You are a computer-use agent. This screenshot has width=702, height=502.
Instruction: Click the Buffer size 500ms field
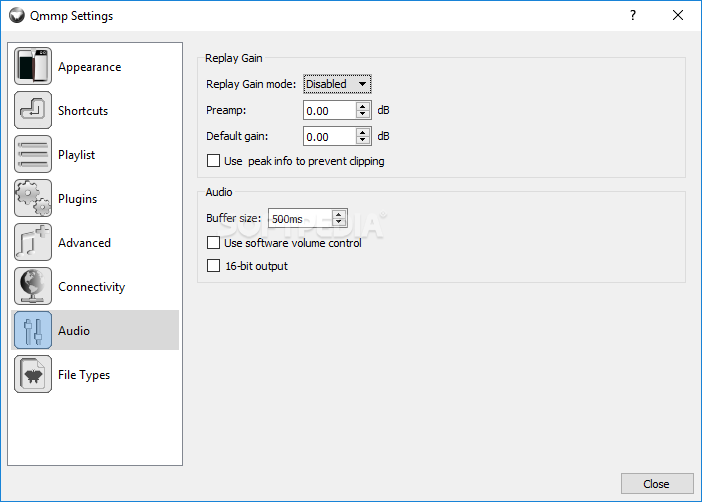click(300, 219)
